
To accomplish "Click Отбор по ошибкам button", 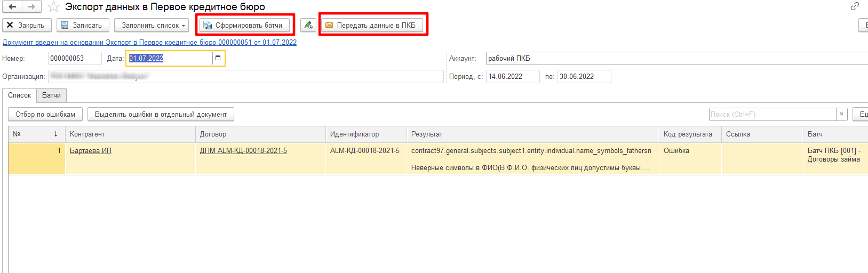I will click(45, 114).
